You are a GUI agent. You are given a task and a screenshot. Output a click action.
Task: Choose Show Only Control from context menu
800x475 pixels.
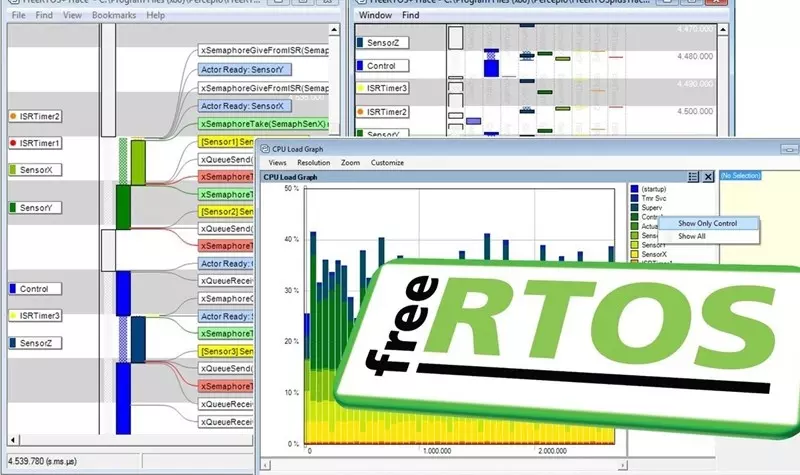[x=707, y=223]
